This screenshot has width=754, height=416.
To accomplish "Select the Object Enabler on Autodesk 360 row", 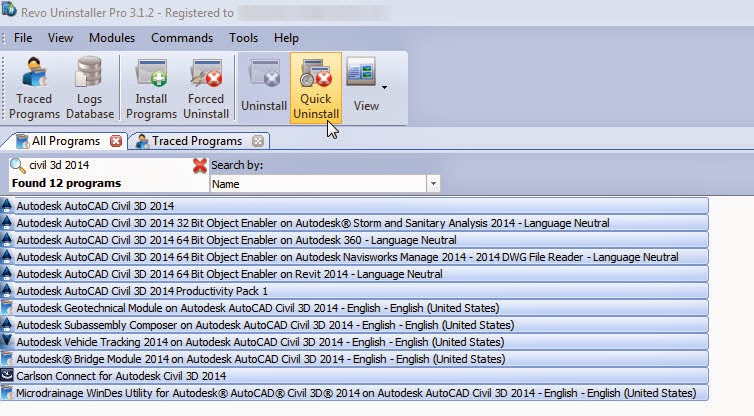I will pos(354,240).
